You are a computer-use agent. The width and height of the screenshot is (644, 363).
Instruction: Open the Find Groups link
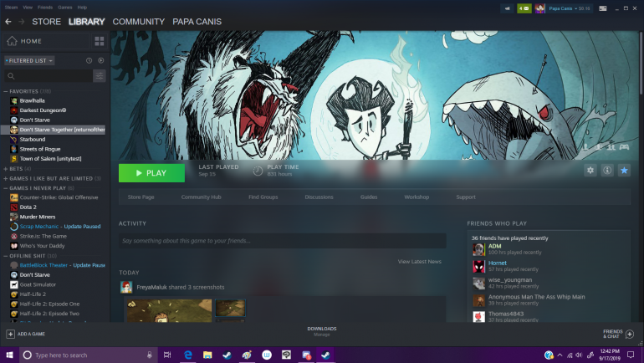[x=263, y=197]
